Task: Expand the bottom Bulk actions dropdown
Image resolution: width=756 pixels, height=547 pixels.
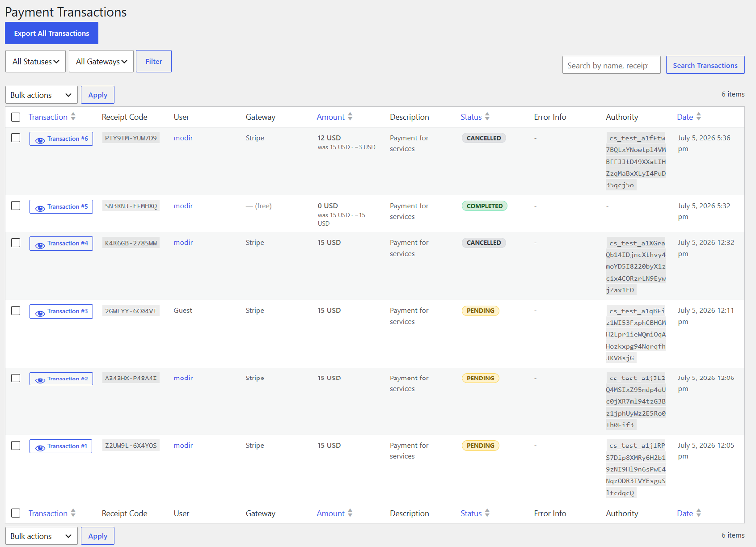Action: tap(42, 536)
